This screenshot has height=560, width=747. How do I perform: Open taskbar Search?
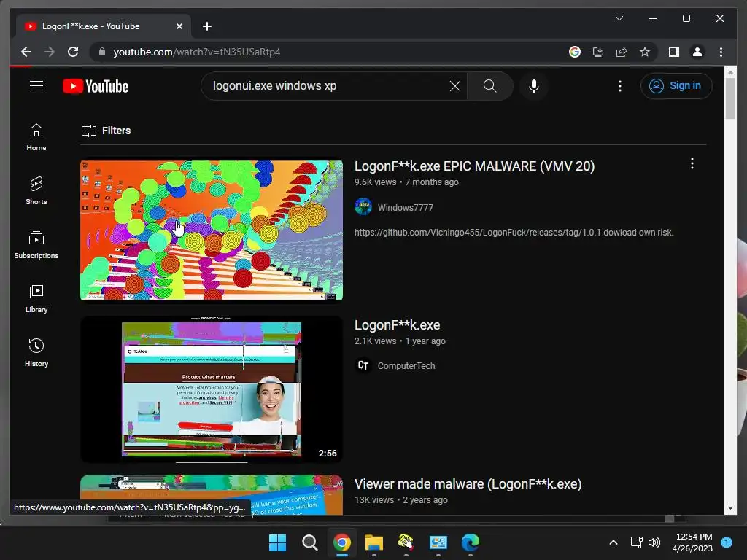pyautogui.click(x=309, y=542)
